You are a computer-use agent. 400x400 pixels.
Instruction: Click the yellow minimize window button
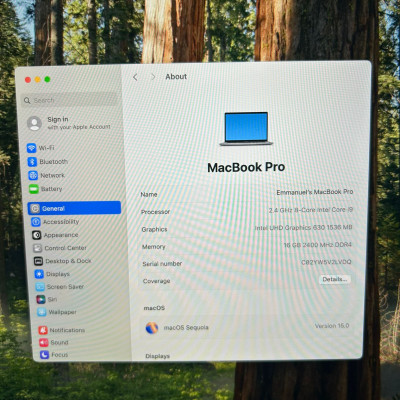[38, 79]
